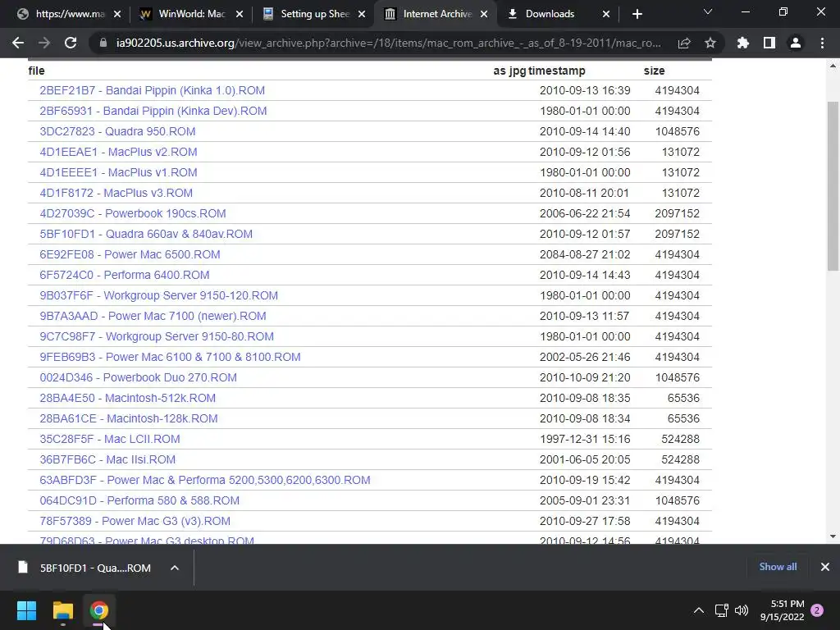This screenshot has width=840, height=630.
Task: Share this page using the share icon
Action: tap(684, 43)
